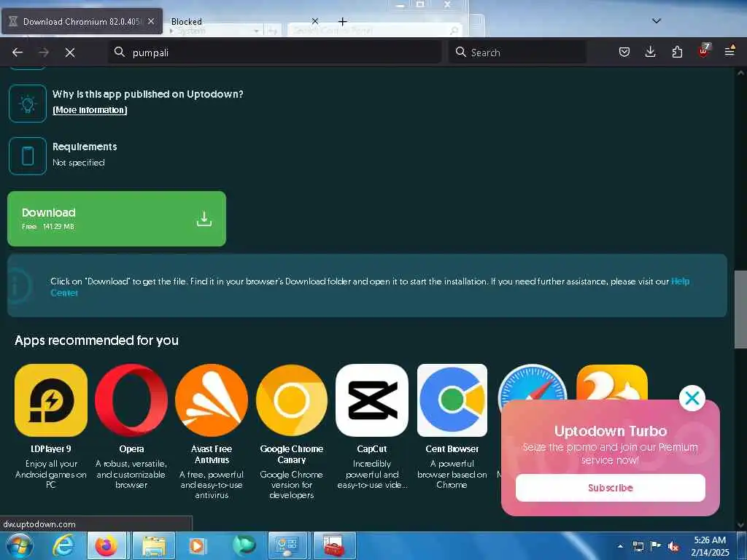This screenshot has width=747, height=560.
Task: Click the Search box in toolbar
Action: click(x=517, y=52)
